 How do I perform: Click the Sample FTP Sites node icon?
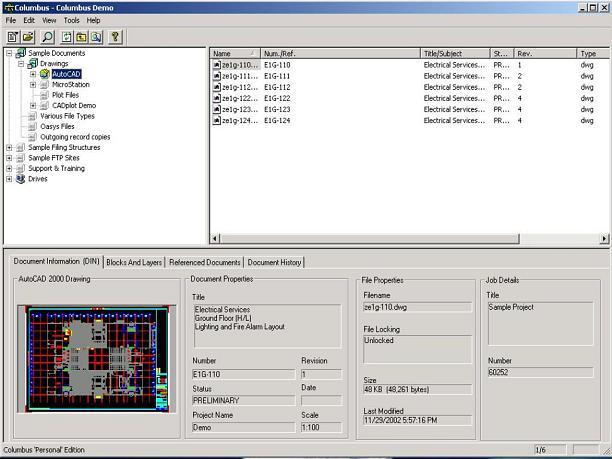[20, 158]
